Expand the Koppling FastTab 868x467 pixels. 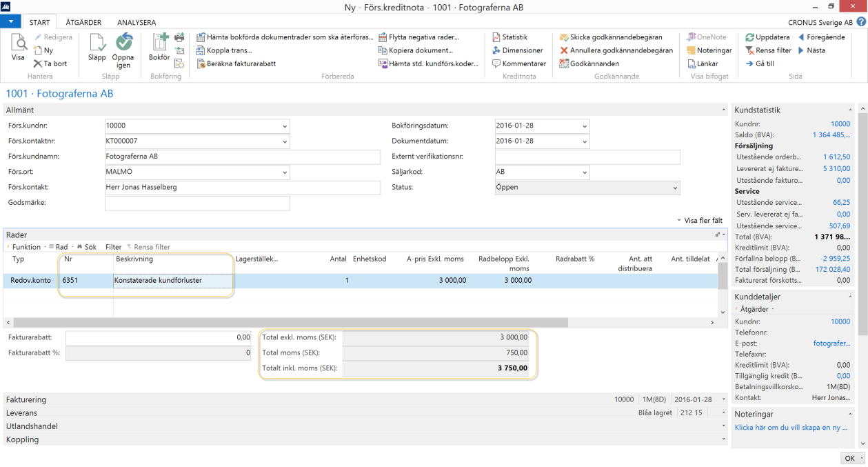pyautogui.click(x=365, y=439)
